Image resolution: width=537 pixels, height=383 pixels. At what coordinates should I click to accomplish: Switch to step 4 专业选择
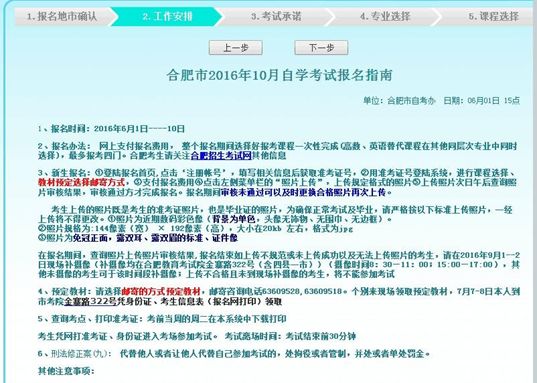pos(385,16)
